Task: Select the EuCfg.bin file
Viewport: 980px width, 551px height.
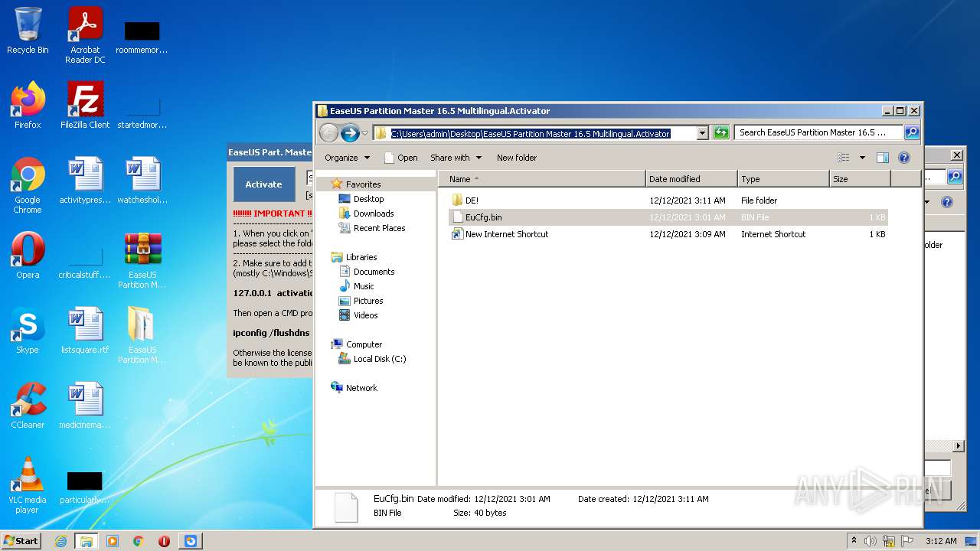Action: click(x=668, y=217)
